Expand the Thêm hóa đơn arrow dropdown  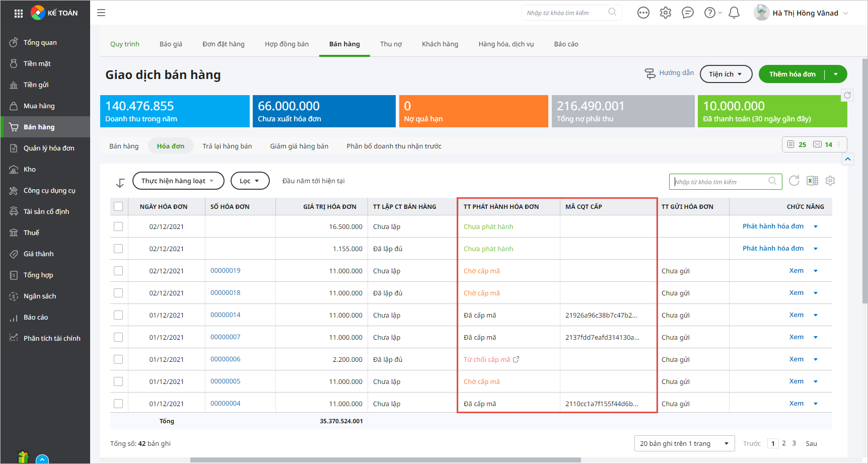pos(836,74)
